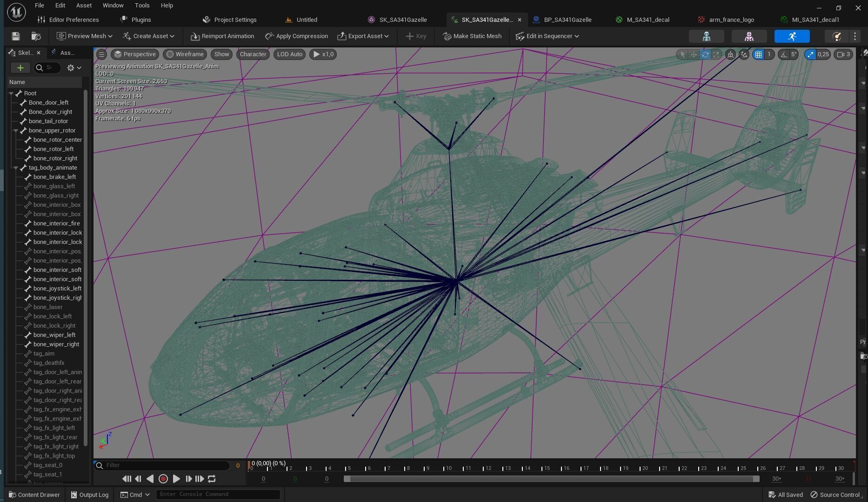Click the timeline range scrollbar

click(552, 479)
